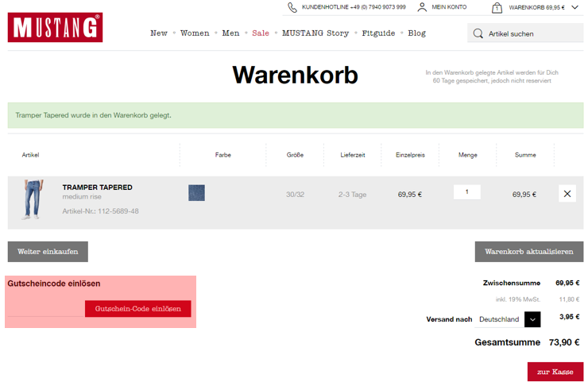
Task: Click the Warenkorb 69,95 € header link
Action: 536,7
